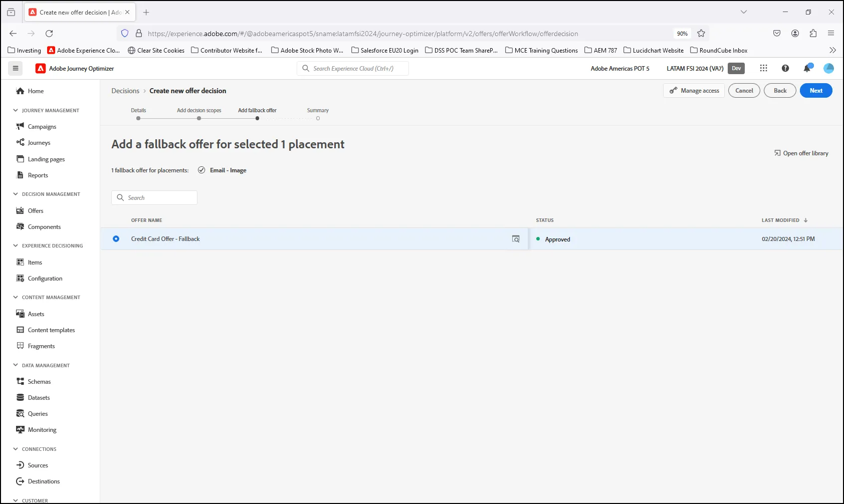Bookmark this page with star icon

coord(701,34)
